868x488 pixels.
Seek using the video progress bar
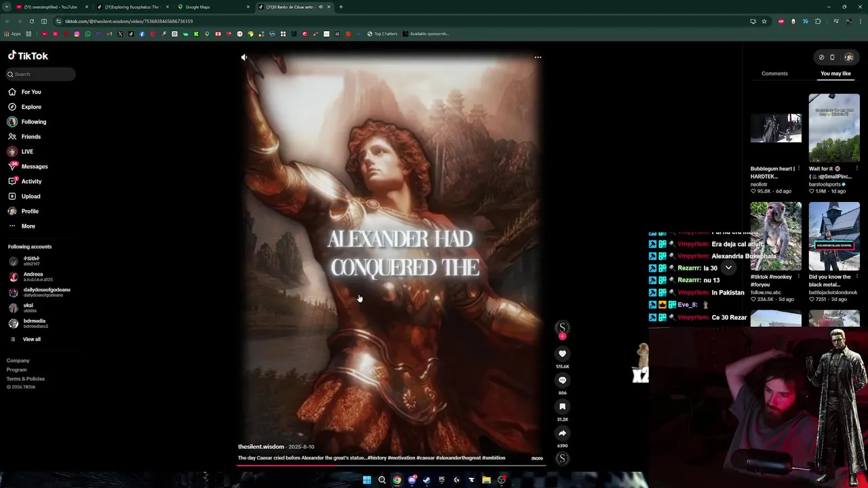[391, 465]
